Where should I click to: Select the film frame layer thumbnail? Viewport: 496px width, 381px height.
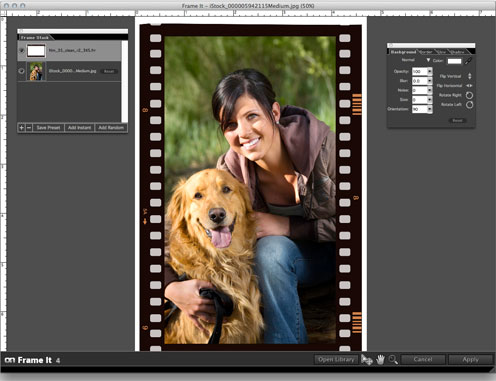click(36, 51)
